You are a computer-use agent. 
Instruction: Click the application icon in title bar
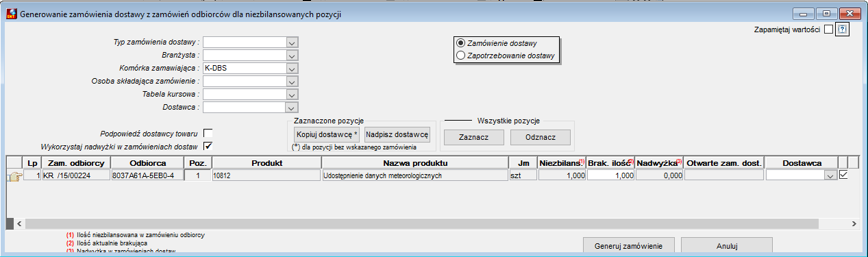coord(12,13)
